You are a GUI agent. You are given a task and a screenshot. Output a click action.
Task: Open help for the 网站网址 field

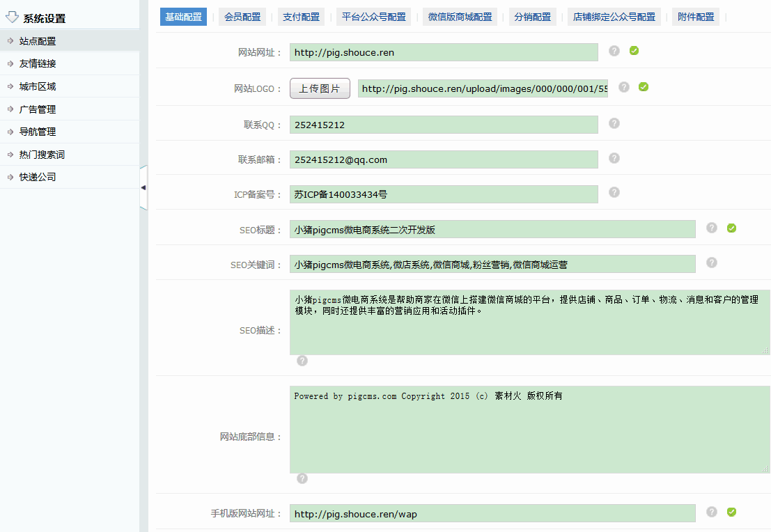point(614,52)
